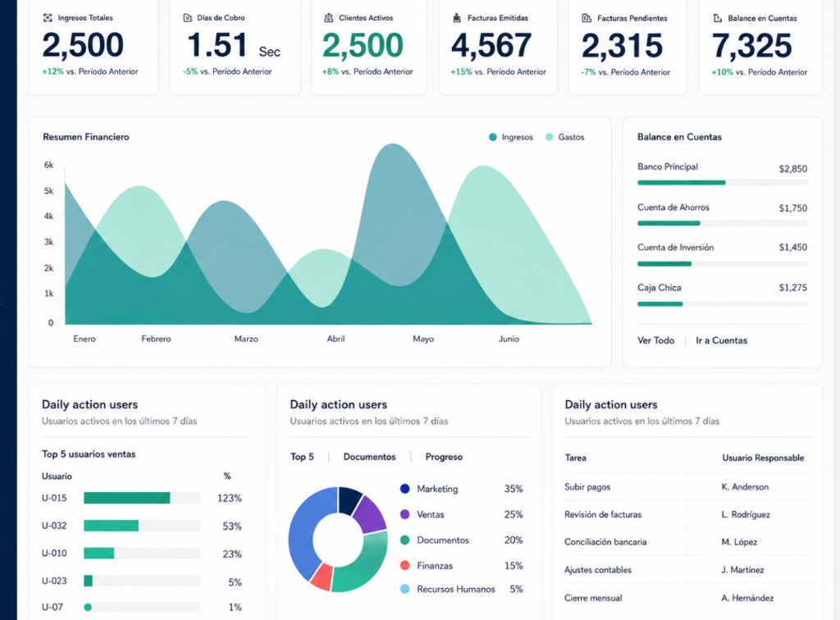This screenshot has width=840, height=620.
Task: Click responsible user K. Anderson
Action: (x=745, y=486)
